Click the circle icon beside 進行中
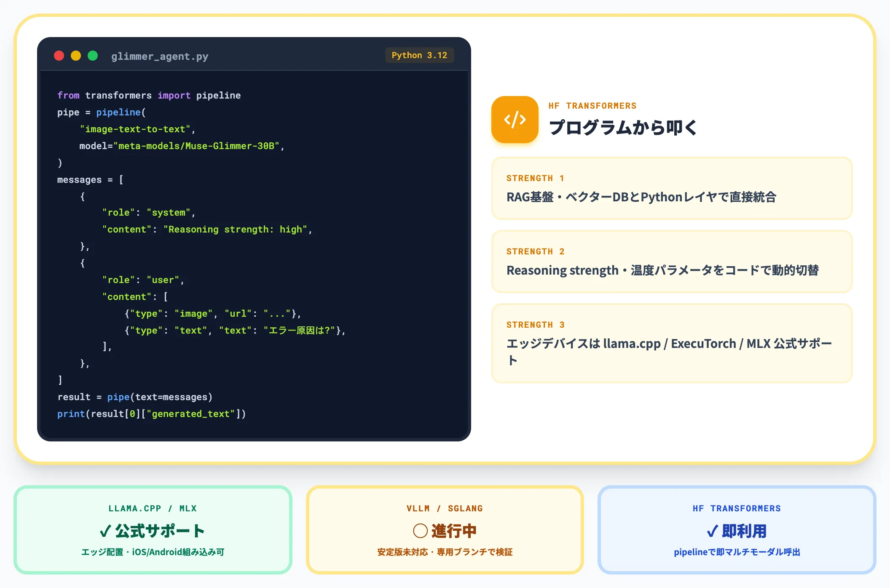Image resolution: width=890 pixels, height=588 pixels. (420, 531)
